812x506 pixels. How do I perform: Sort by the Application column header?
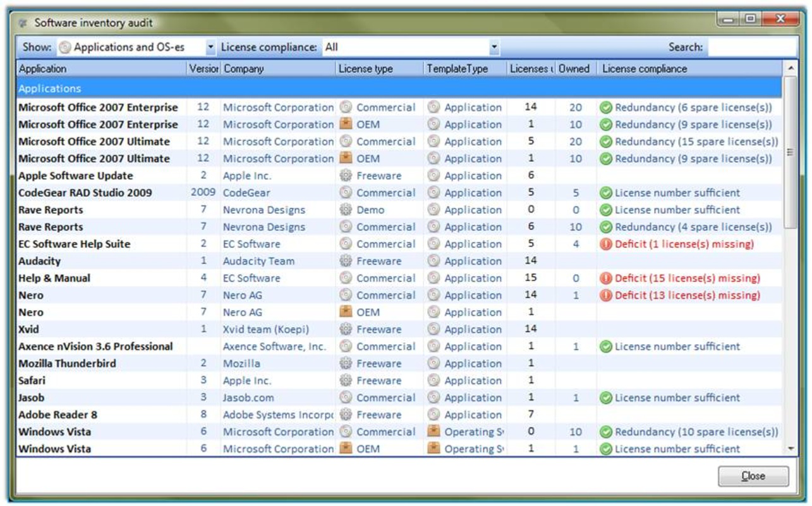(101, 69)
